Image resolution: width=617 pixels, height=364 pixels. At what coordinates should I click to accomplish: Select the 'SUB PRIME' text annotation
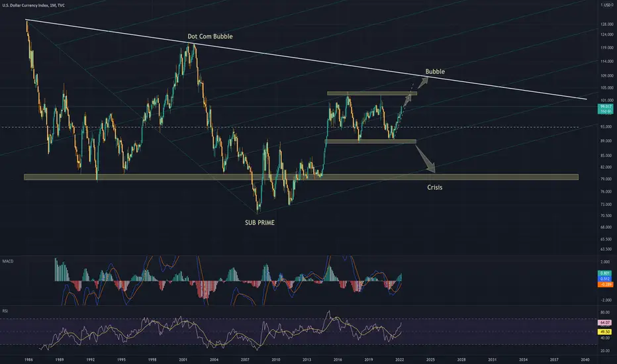pos(260,223)
